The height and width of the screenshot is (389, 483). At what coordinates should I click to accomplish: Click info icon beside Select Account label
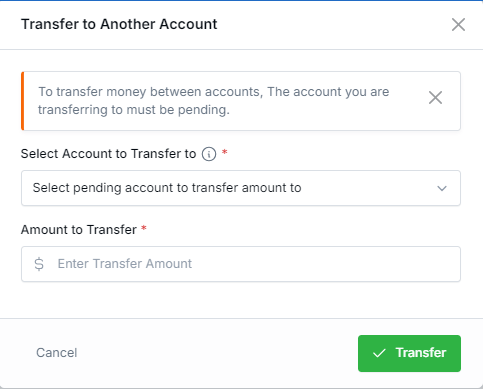(x=209, y=154)
